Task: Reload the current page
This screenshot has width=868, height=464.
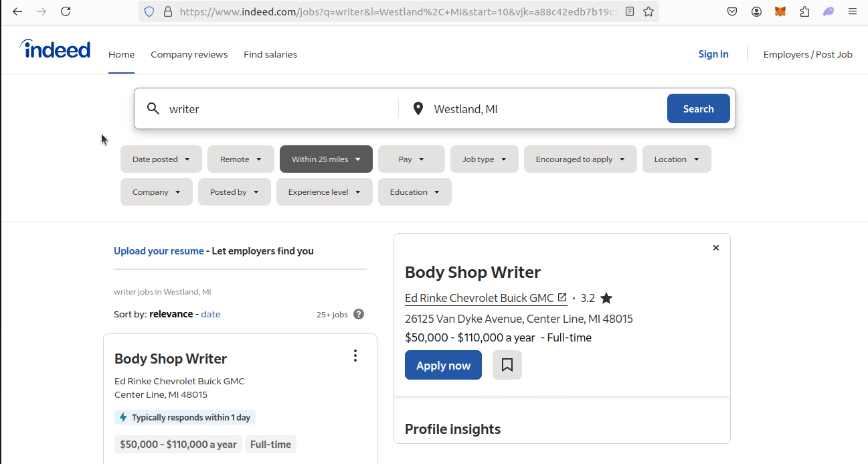Action: coord(66,11)
